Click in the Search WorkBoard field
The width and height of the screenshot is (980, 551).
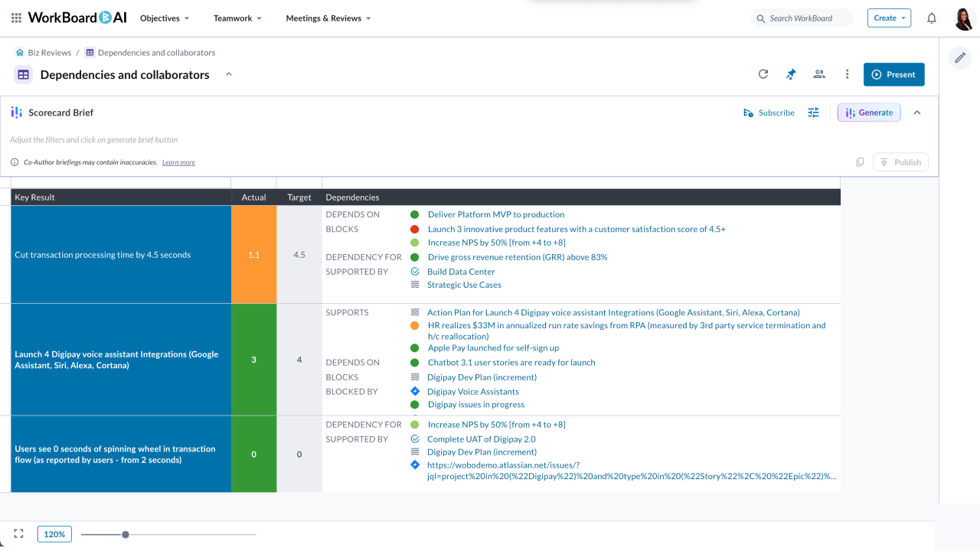[x=802, y=18]
